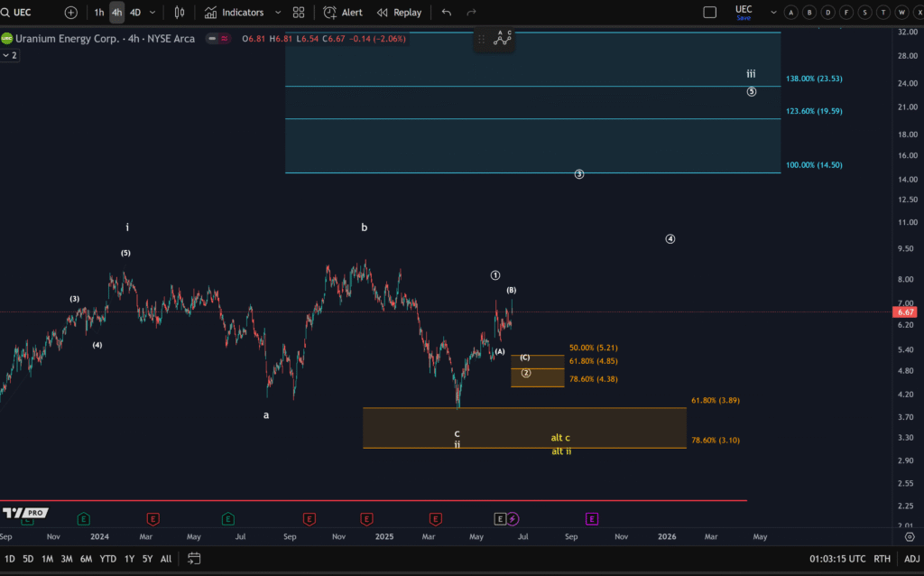
Task: Click the compare or add symbol plus icon
Action: [x=70, y=13]
